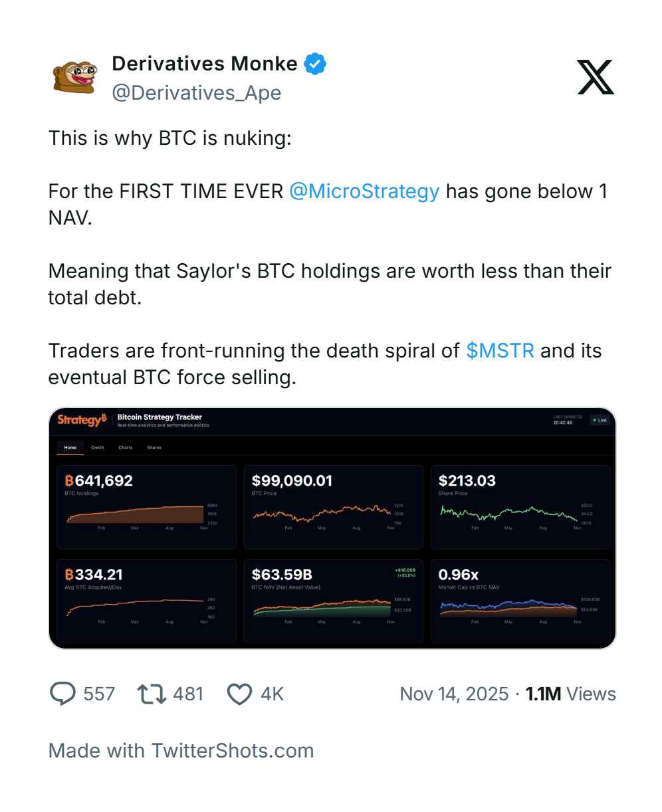Like the tweet with the heart icon
Image resolution: width=662 pixels, height=812 pixels.
239,694
